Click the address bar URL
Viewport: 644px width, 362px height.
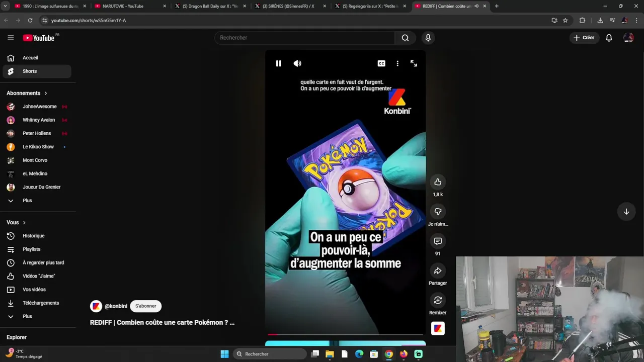tap(89, 20)
